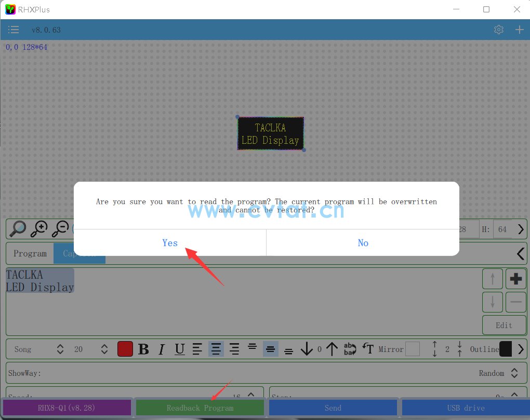This screenshot has width=530, height=420.
Task: Pick the red text color swatch
Action: point(125,349)
